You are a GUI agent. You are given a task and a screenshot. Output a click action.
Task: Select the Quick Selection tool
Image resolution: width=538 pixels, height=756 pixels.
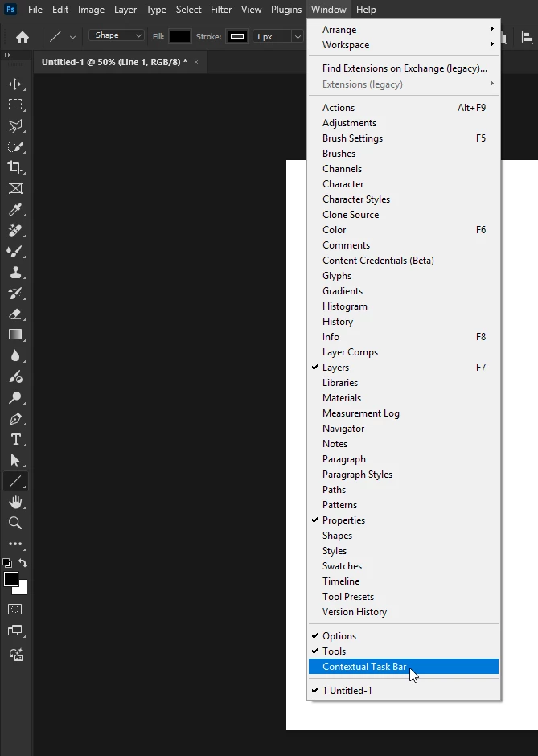[x=15, y=146]
